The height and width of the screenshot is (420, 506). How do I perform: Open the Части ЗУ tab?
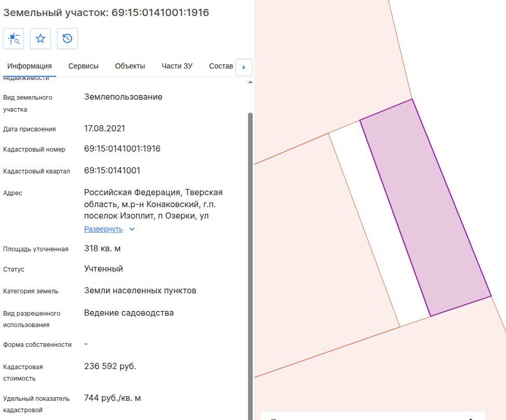pyautogui.click(x=177, y=66)
